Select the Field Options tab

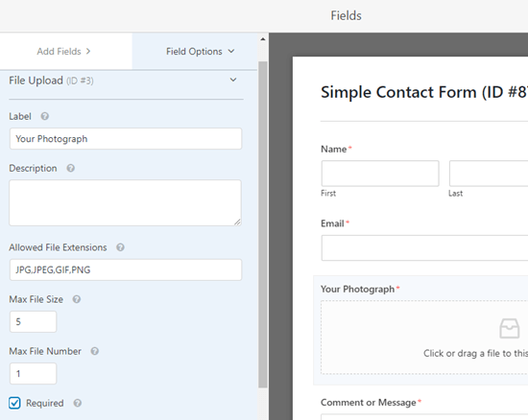pos(194,51)
